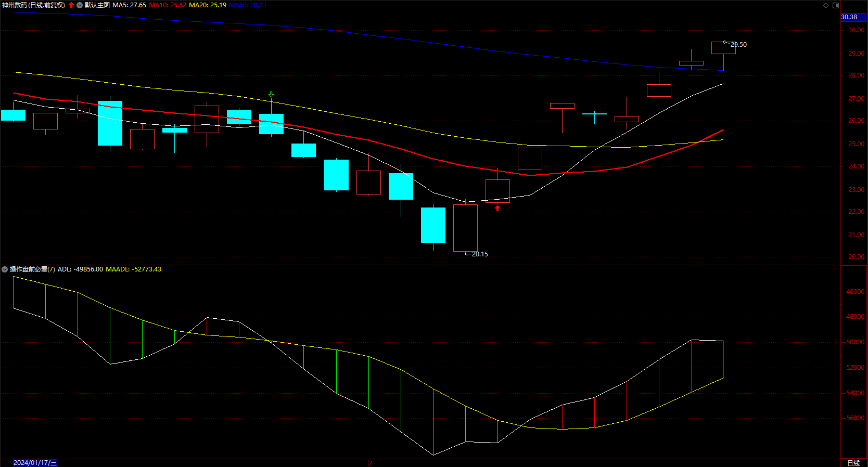Image resolution: width=868 pixels, height=467 pixels.
Task: Click the MA10: 25.62 indicator value
Action: pyautogui.click(x=168, y=5)
